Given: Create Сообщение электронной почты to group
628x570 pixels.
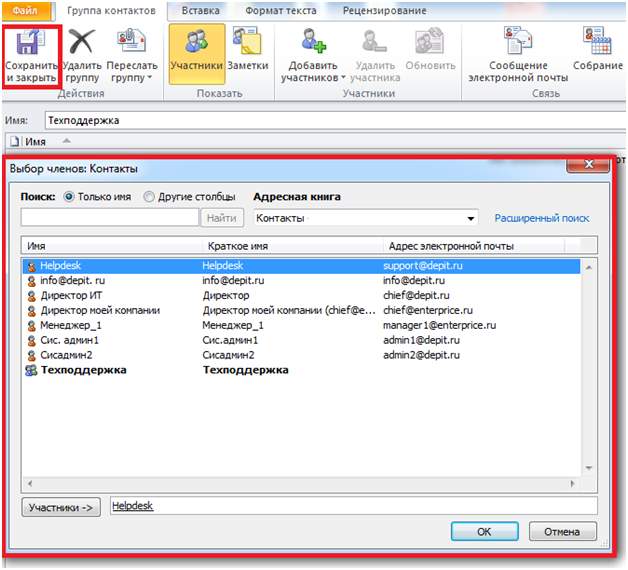Looking at the screenshot, I should (518, 55).
